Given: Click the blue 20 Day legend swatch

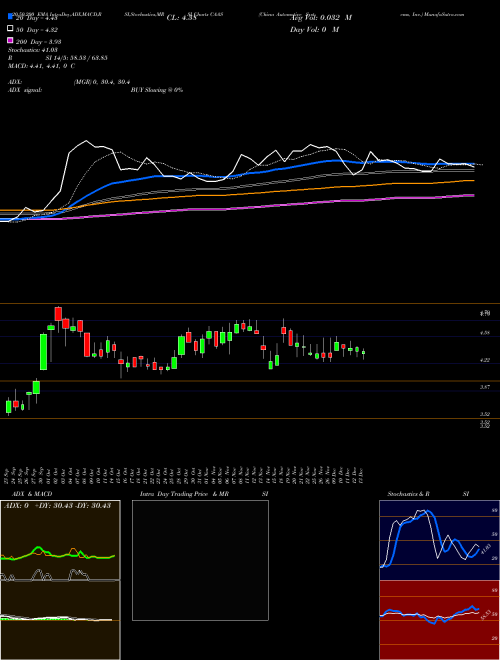Looking at the screenshot, I should (x=11, y=17).
